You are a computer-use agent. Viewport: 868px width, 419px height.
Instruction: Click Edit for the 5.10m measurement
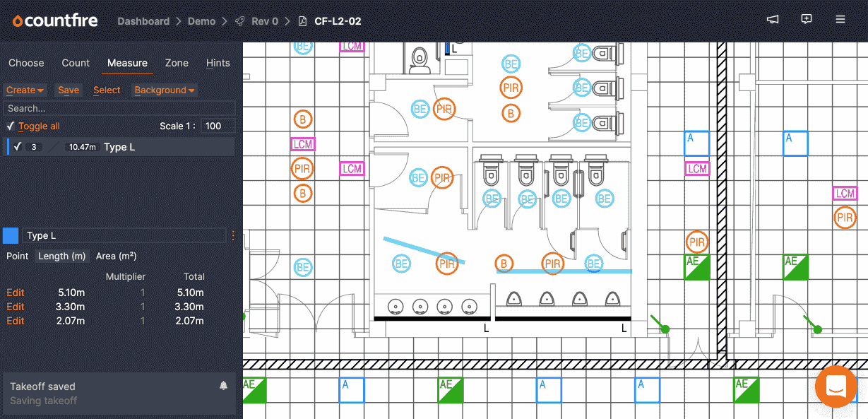(x=16, y=293)
